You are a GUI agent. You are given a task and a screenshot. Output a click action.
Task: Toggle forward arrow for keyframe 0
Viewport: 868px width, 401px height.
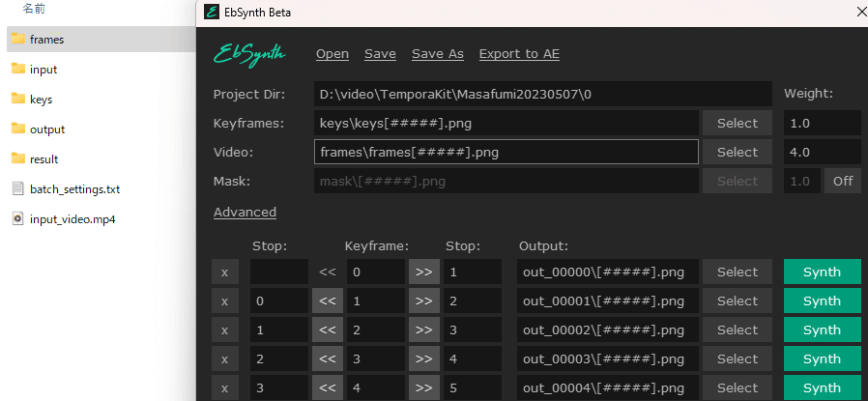click(424, 272)
